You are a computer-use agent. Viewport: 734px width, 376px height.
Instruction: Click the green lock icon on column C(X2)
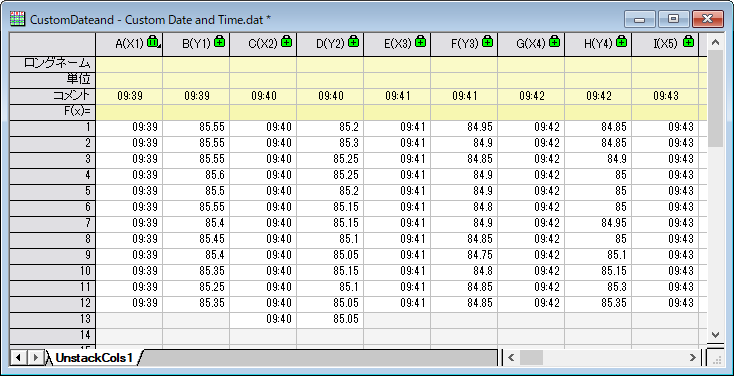point(286,42)
